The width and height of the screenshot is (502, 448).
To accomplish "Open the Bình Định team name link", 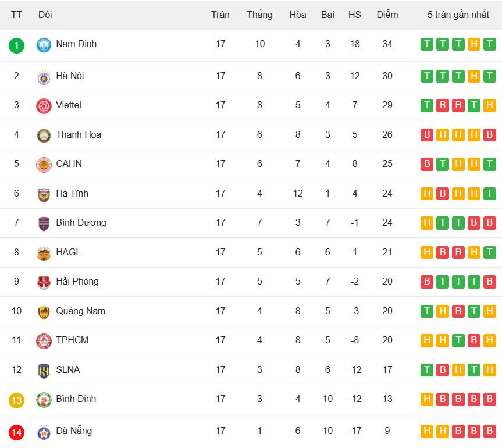I will tap(76, 399).
